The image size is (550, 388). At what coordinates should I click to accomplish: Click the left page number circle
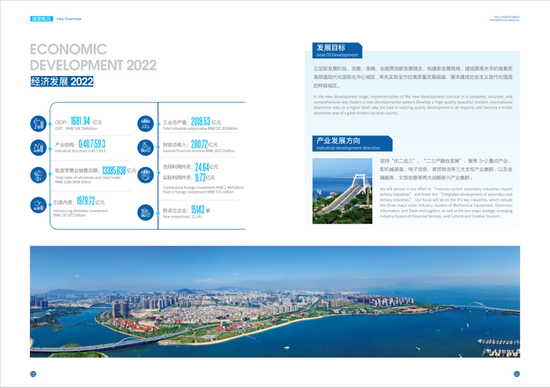[33, 374]
